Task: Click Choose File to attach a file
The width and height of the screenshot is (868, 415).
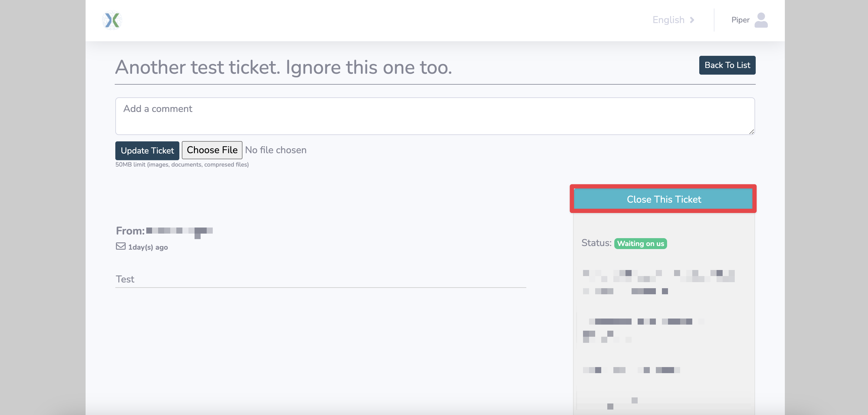Action: (x=212, y=150)
